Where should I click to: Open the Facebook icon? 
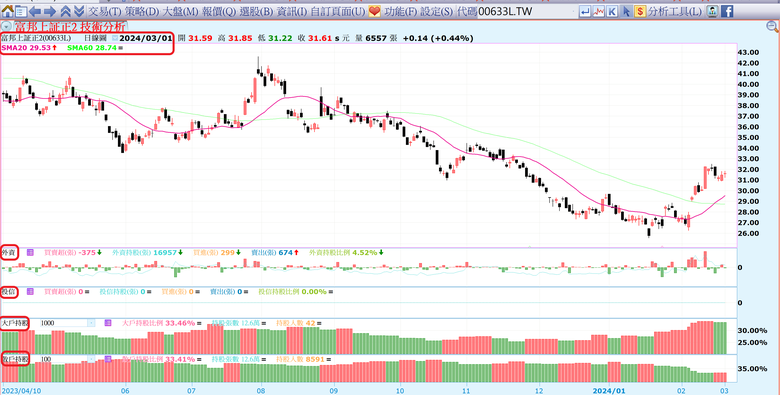click(x=727, y=11)
